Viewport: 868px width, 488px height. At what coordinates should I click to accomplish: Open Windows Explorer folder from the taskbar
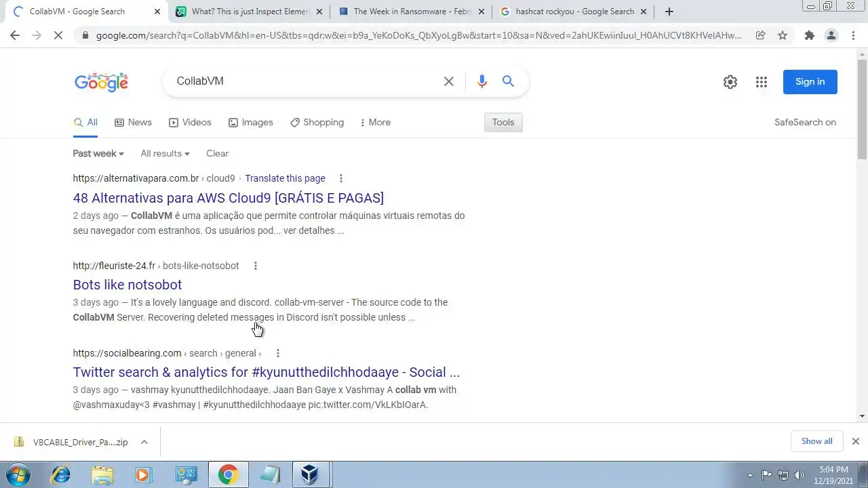102,474
